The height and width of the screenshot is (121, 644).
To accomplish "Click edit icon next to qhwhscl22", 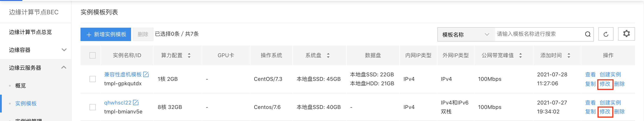I will [x=136, y=102].
